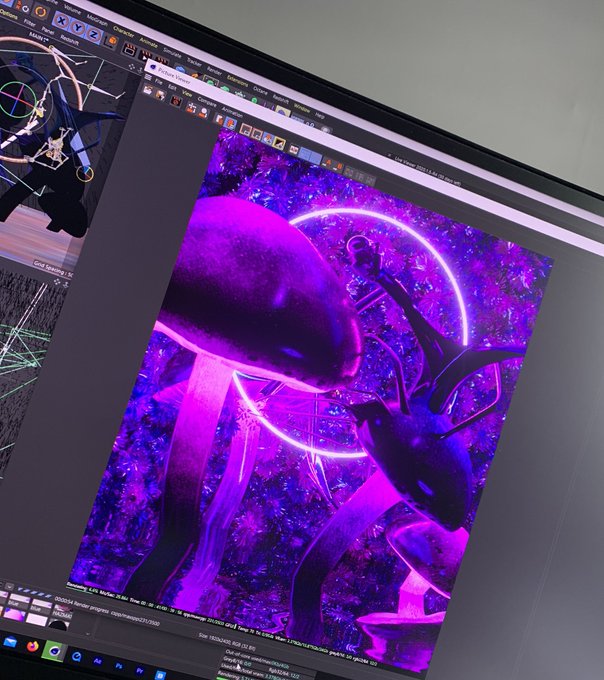Click the viewport pan navigation icon
This screenshot has width=604, height=680.
[132, 67]
